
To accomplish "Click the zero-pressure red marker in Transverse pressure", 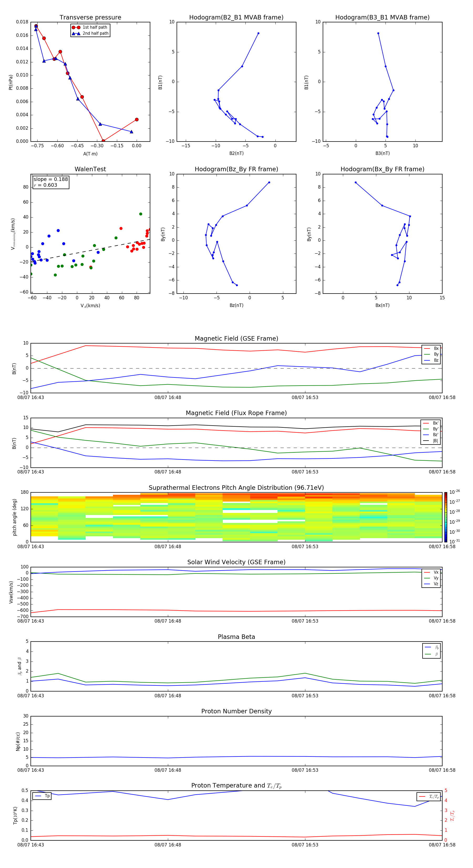I will (103, 141).
